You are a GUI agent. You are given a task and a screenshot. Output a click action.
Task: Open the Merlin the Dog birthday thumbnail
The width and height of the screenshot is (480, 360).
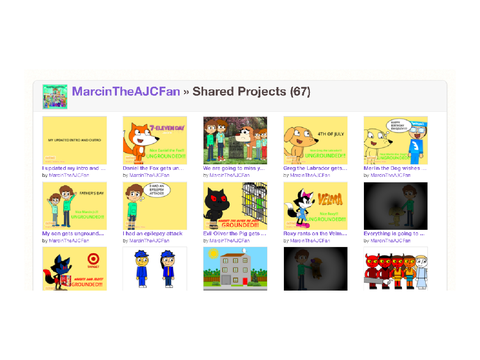(396, 140)
